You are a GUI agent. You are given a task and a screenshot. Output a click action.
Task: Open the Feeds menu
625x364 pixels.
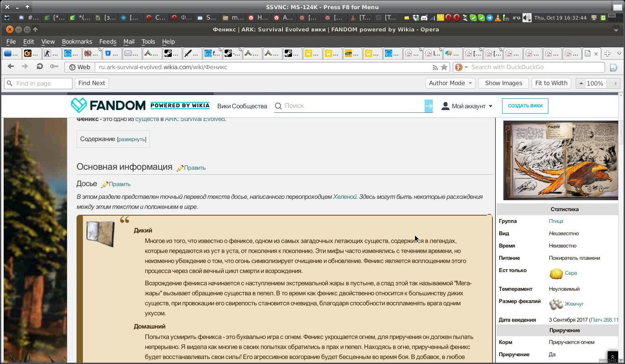108,41
